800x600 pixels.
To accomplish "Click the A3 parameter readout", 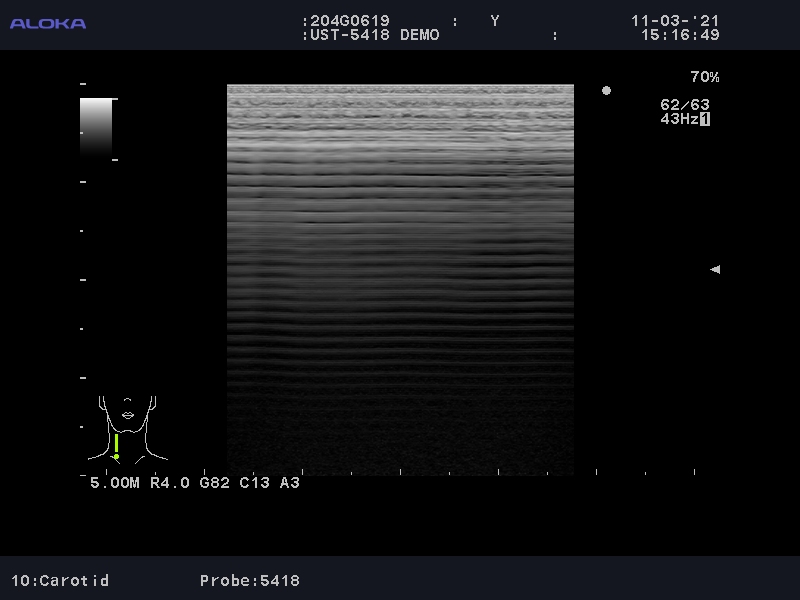I will point(289,483).
